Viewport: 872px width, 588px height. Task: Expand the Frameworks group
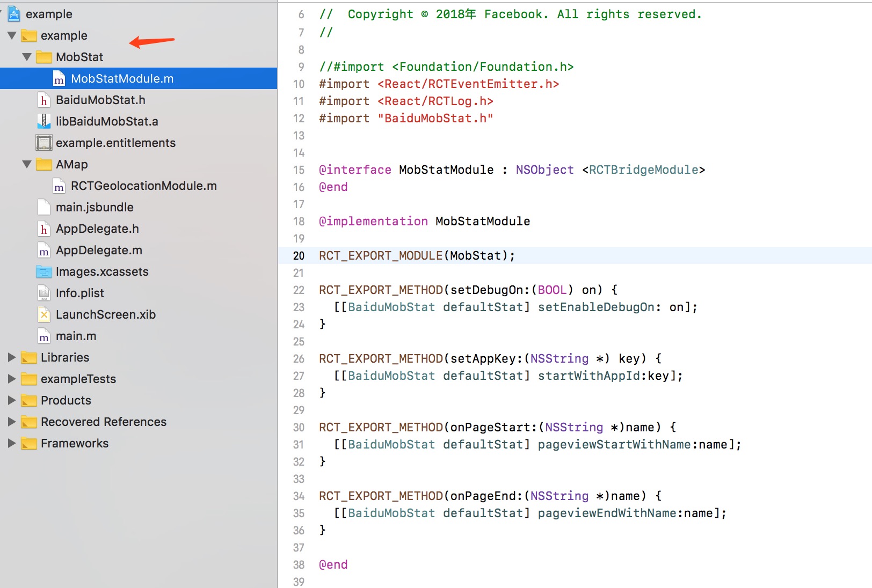click(12, 443)
